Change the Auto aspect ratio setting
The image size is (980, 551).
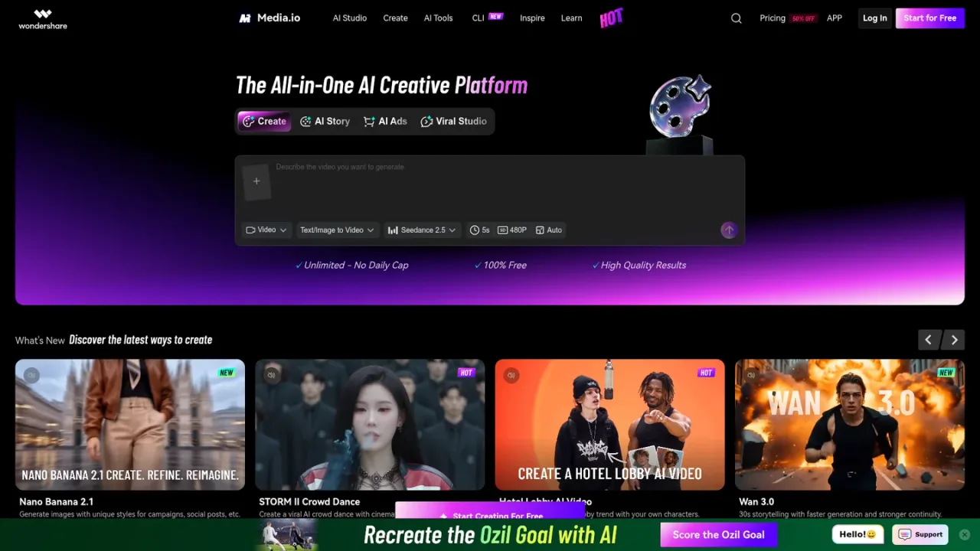[549, 230]
